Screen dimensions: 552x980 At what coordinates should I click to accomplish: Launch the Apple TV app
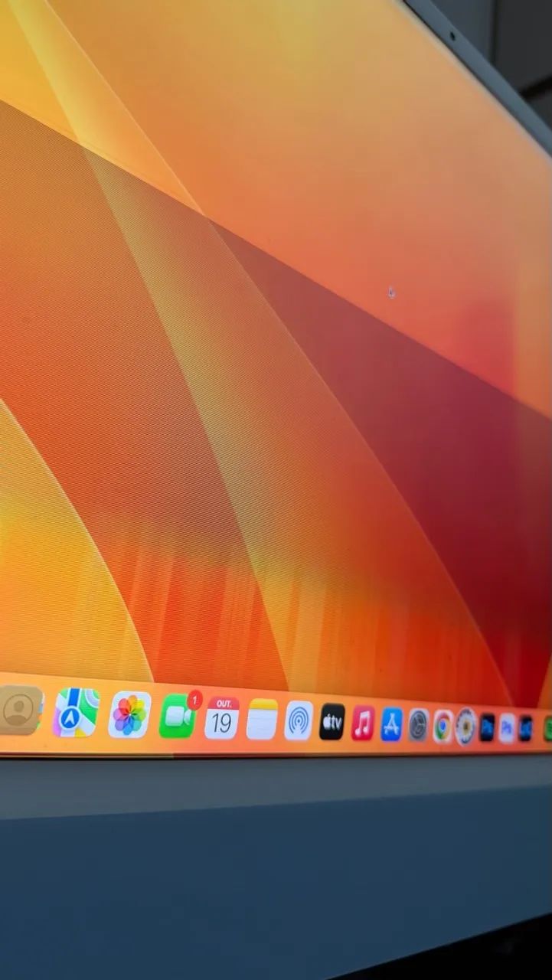(332, 722)
